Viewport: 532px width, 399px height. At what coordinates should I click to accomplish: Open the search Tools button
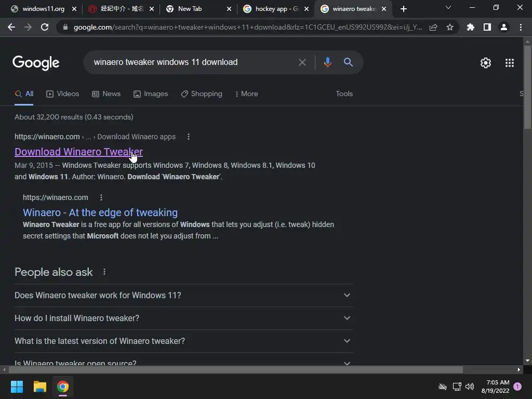[344, 94]
